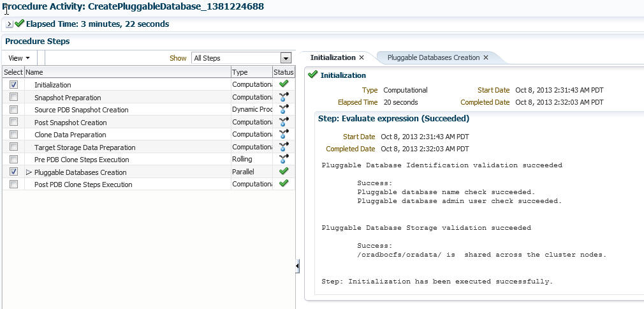The height and width of the screenshot is (309, 644).
Task: Click Procedure Activity CreatePluggableDatabase title
Action: [x=133, y=6]
